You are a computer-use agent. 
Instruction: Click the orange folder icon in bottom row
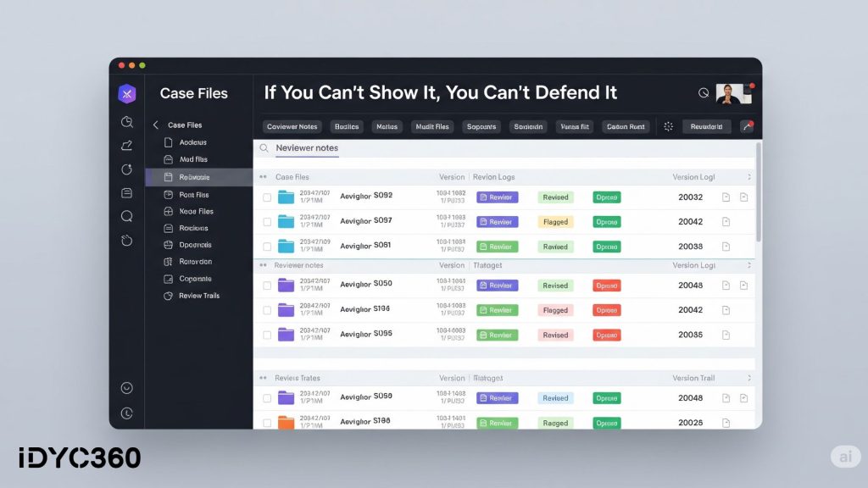(286, 422)
